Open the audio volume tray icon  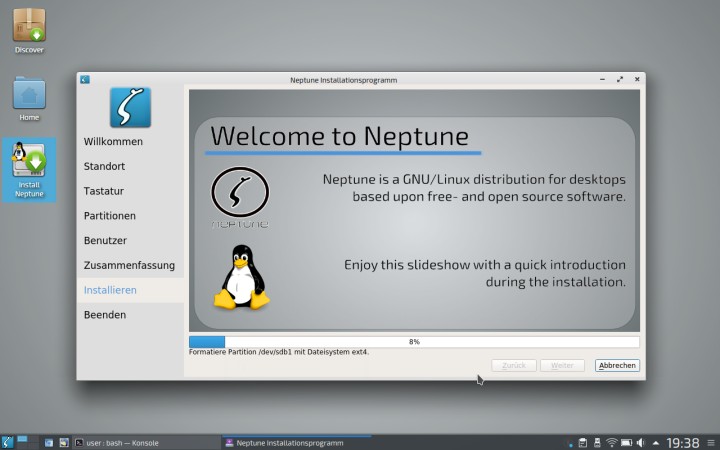point(640,443)
